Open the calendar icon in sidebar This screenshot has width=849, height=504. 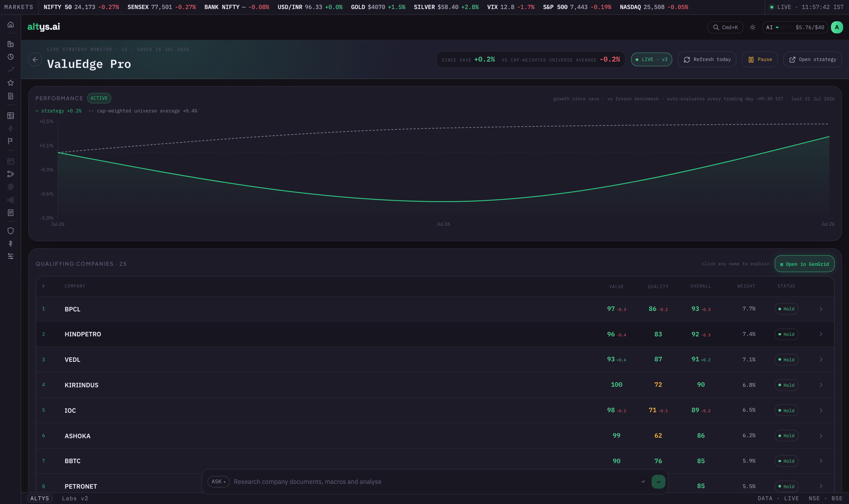[x=11, y=161]
